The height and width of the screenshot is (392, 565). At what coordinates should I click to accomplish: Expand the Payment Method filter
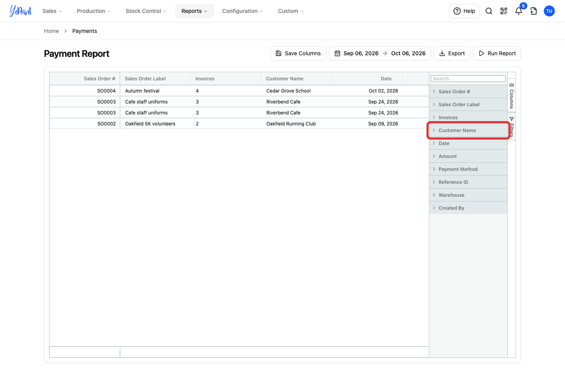pyautogui.click(x=468, y=169)
